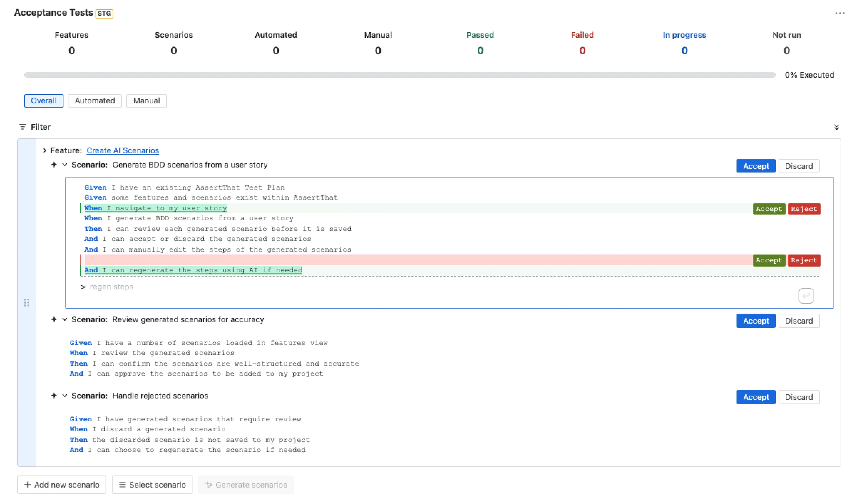Image resolution: width=857 pixels, height=504 pixels.
Task: Grab the drag handle dots on the feature
Action: [x=27, y=303]
